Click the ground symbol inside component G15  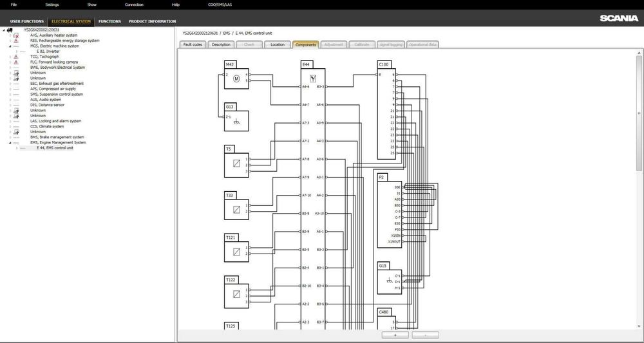pyautogui.click(x=390, y=281)
